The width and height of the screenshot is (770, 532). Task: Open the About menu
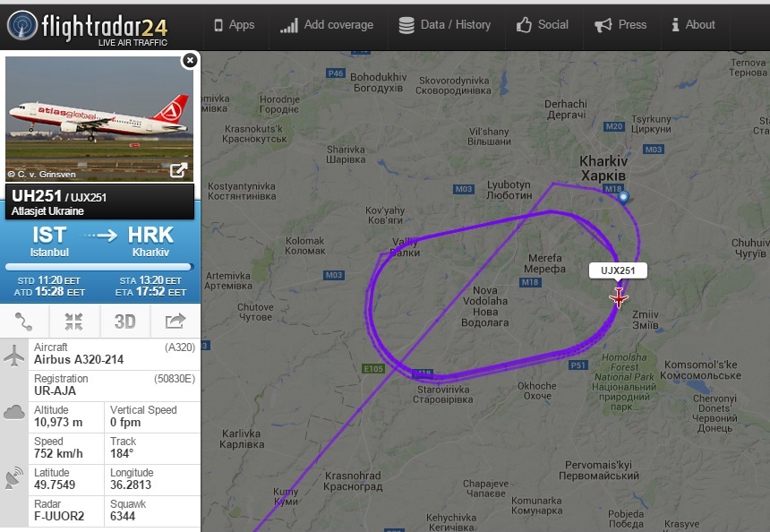point(693,25)
